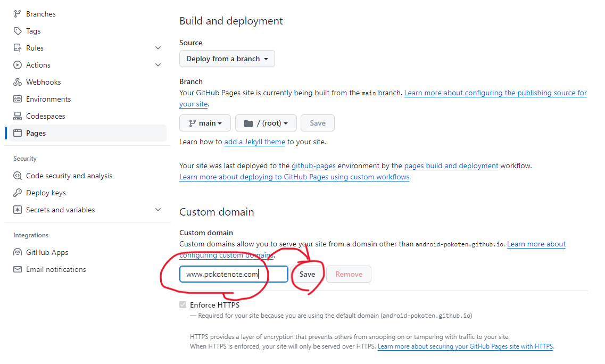605x364 pixels.
Task: Open the main branch selector dropdown
Action: tap(205, 123)
